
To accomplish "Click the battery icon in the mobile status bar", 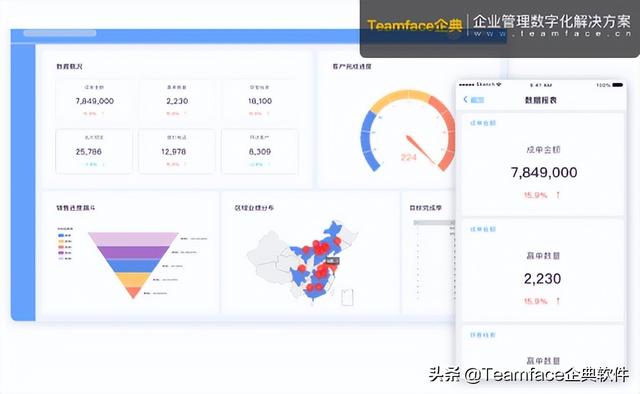I will [x=618, y=85].
